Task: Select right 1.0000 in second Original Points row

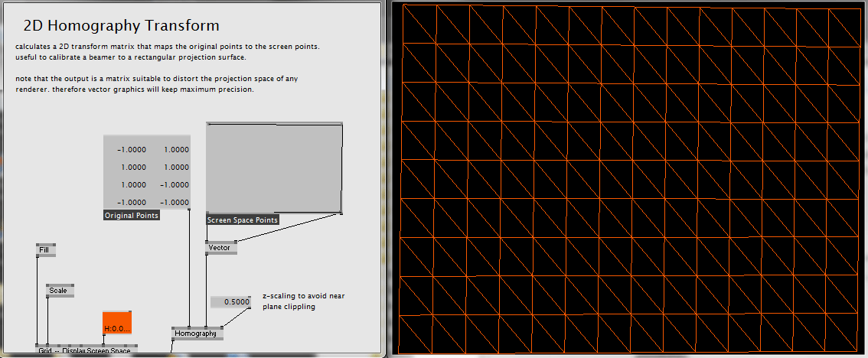Action: pos(177,167)
